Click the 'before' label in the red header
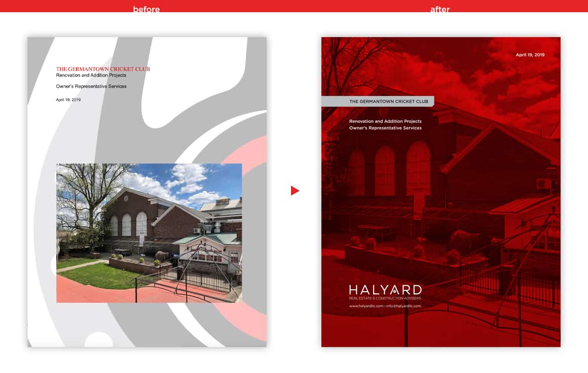Screen dimensions: 588x373 coord(146,9)
